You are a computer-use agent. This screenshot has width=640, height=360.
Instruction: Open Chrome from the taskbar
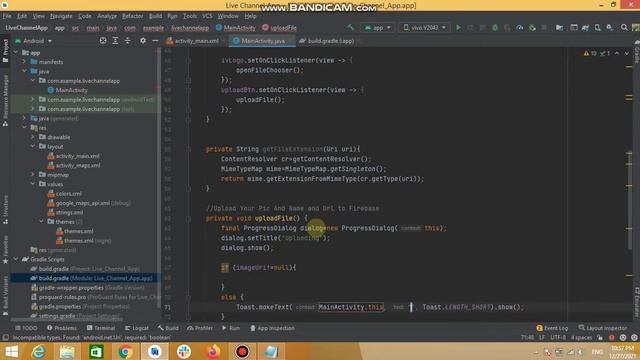(125, 351)
